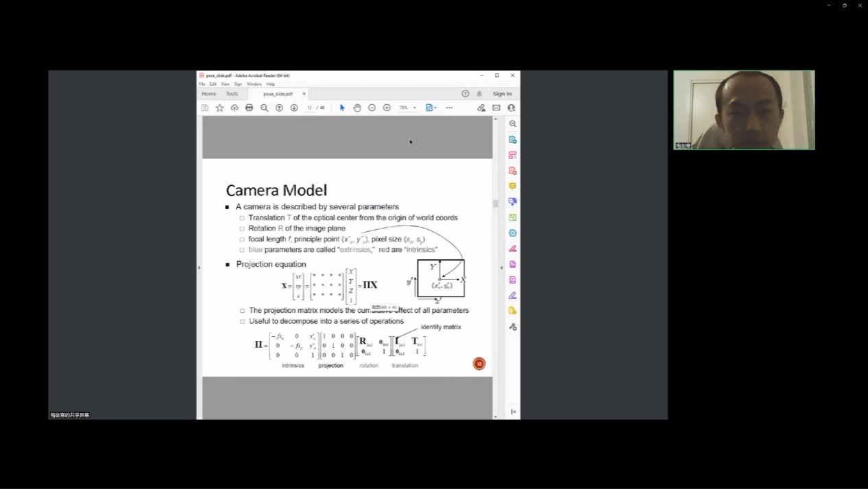Screen dimensions: 868x489
Task: Send file by email envelope icon
Action: point(496,108)
